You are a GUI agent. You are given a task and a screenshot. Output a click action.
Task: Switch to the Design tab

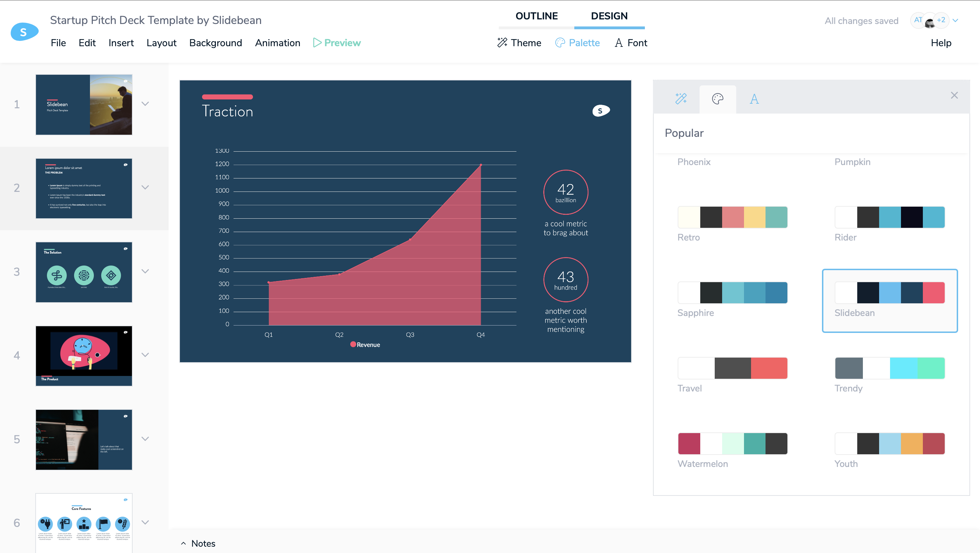click(x=609, y=16)
